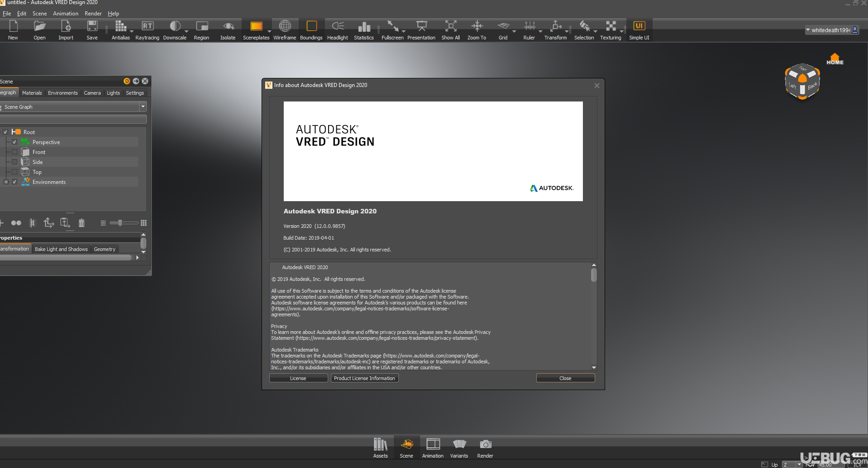868x468 pixels.
Task: Show Boundings boxes
Action: (311, 30)
